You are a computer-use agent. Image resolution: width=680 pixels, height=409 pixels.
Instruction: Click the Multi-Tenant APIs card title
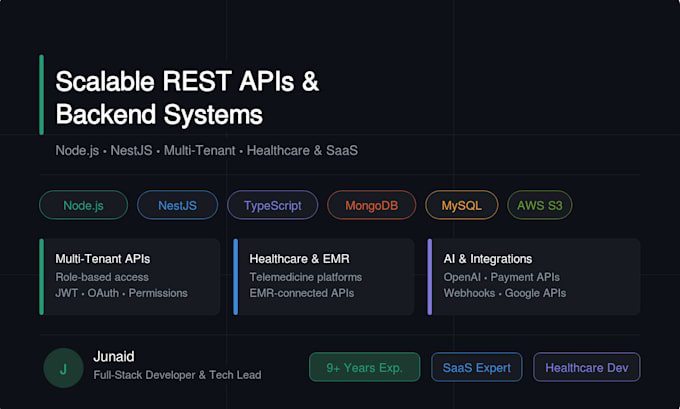point(103,259)
